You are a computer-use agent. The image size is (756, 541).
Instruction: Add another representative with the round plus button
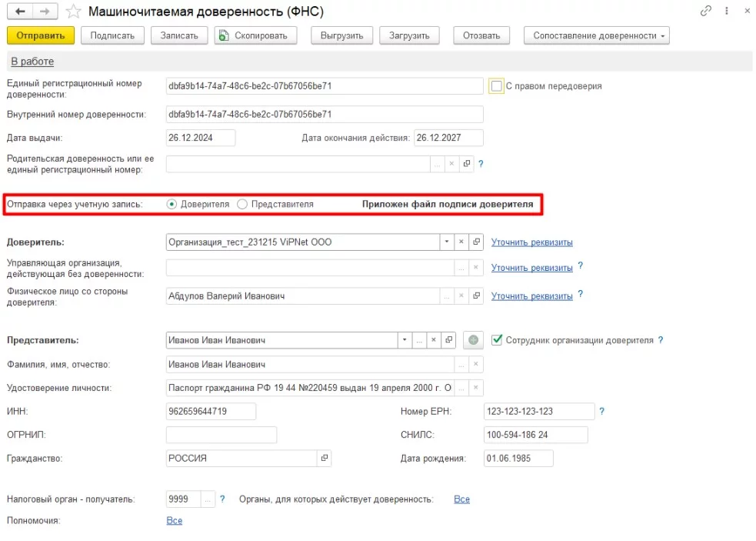474,340
